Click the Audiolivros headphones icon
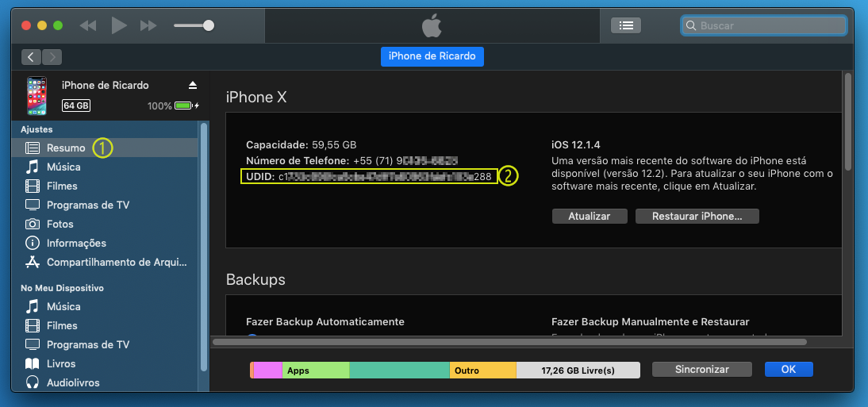 point(33,382)
